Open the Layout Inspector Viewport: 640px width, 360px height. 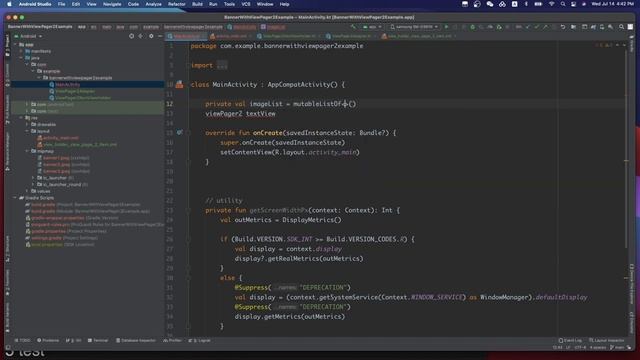[x=606, y=340]
